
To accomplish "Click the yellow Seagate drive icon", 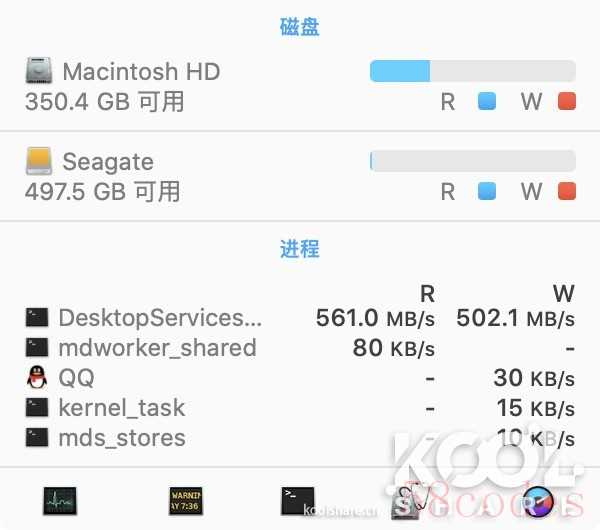I will (39, 161).
